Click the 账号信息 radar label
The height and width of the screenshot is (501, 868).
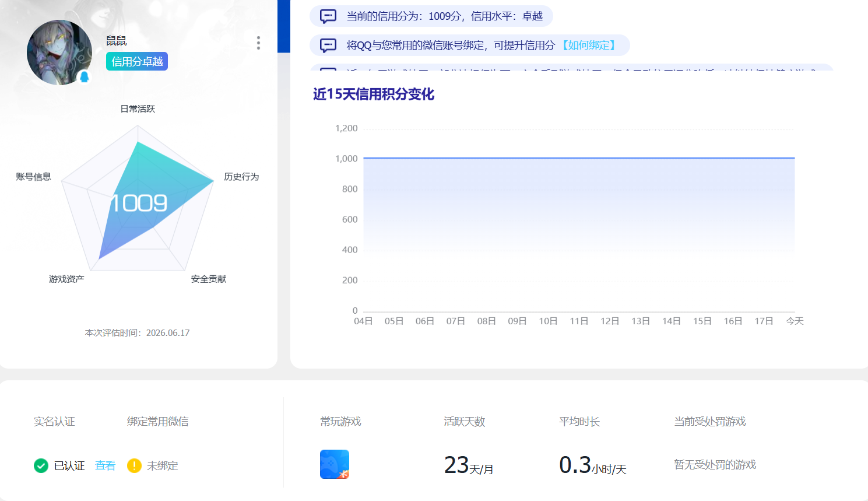click(x=33, y=177)
